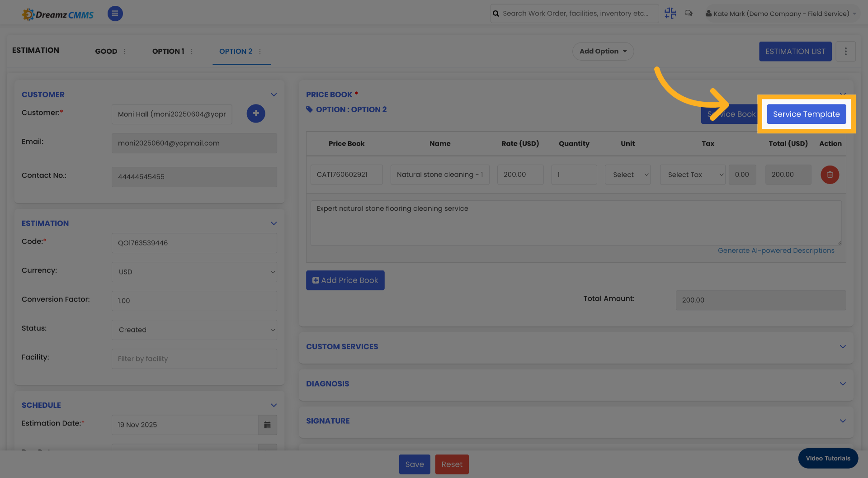Open the chat messages icon in the top bar
868x478 pixels.
pos(689,13)
